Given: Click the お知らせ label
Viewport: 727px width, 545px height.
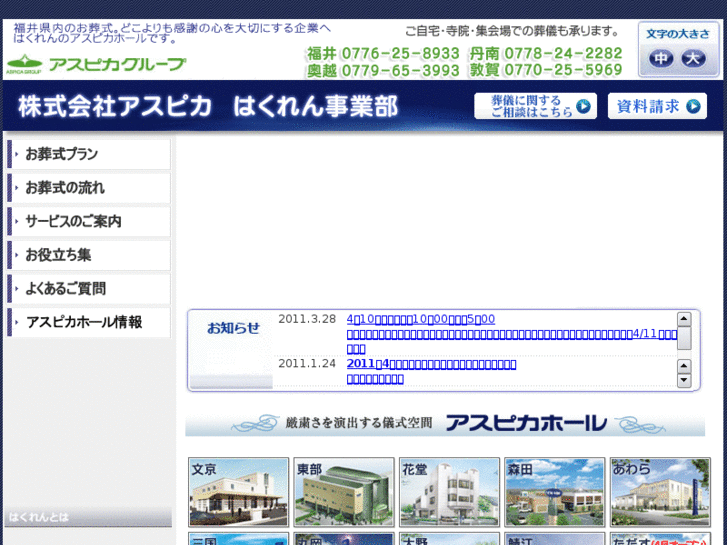Looking at the screenshot, I should coord(233,328).
